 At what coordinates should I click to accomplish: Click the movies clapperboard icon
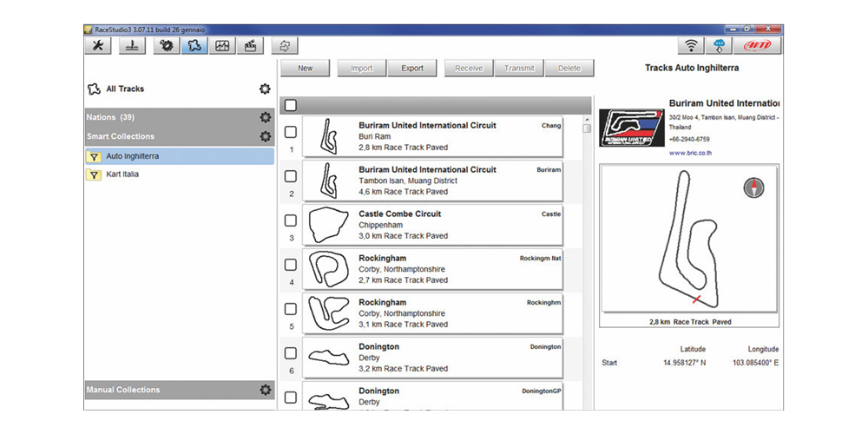(250, 46)
